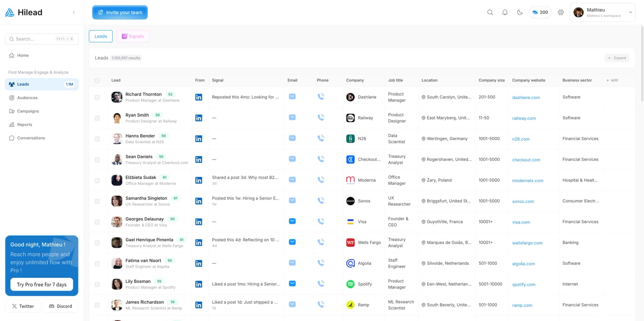This screenshot has height=321, width=644.
Task: Select Fatima van Noort row checkbox
Action: click(97, 264)
